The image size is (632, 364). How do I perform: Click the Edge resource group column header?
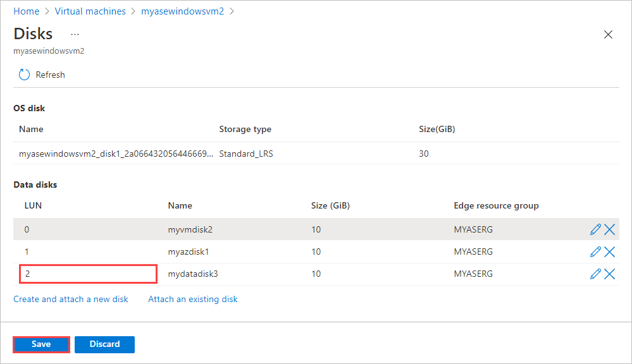pos(496,205)
